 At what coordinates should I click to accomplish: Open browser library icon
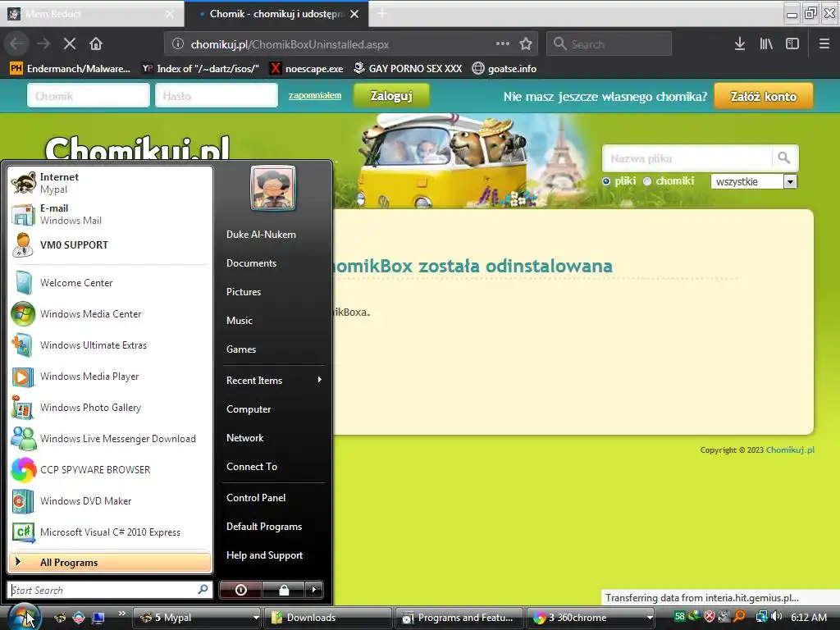point(766,44)
